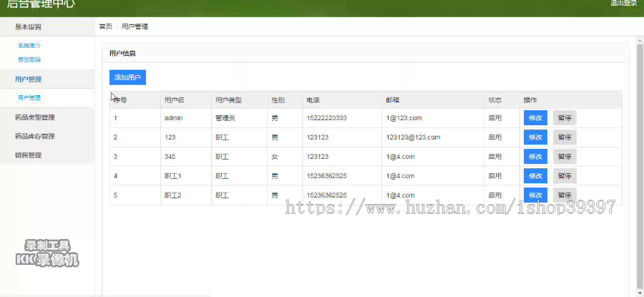Click the 后台管理中心 header title
This screenshot has height=297, width=644.
(x=41, y=4)
